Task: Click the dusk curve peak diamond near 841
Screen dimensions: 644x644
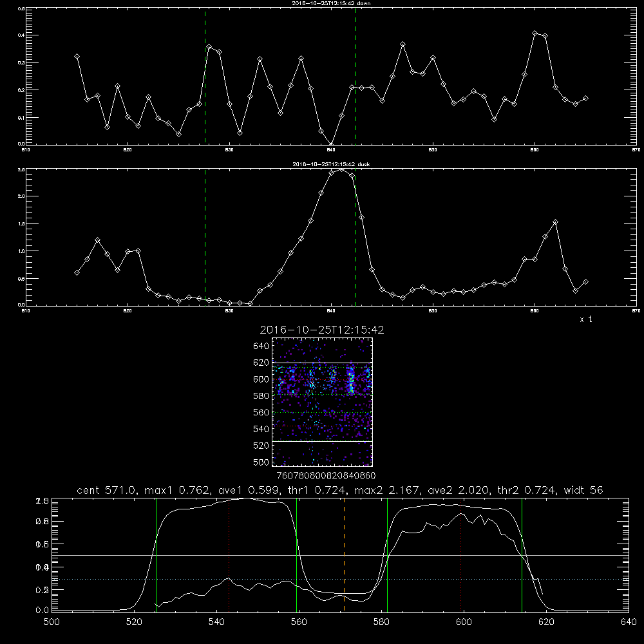Action: [341, 169]
